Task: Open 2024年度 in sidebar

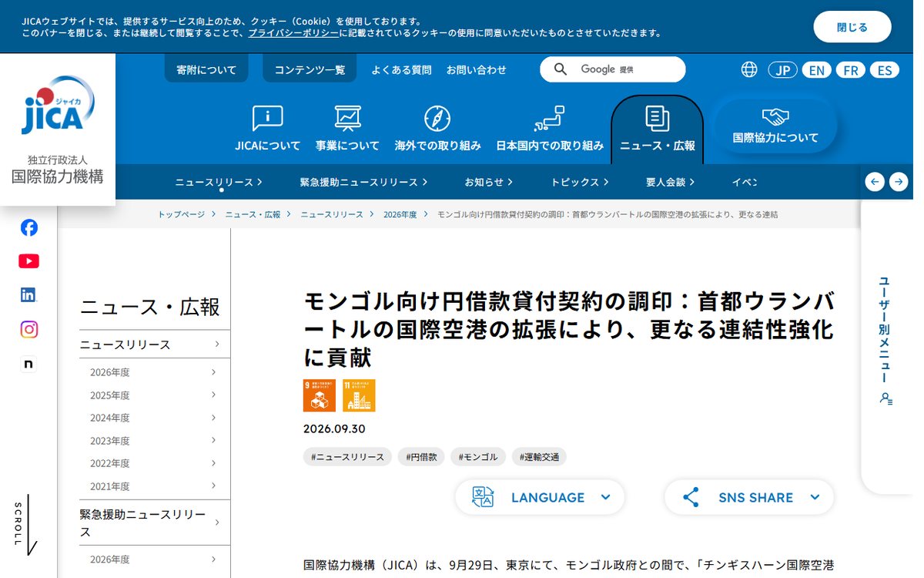Action: [x=155, y=418]
